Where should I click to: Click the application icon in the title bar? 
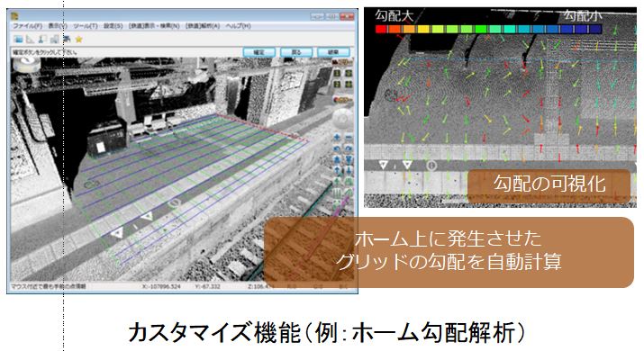14,16
